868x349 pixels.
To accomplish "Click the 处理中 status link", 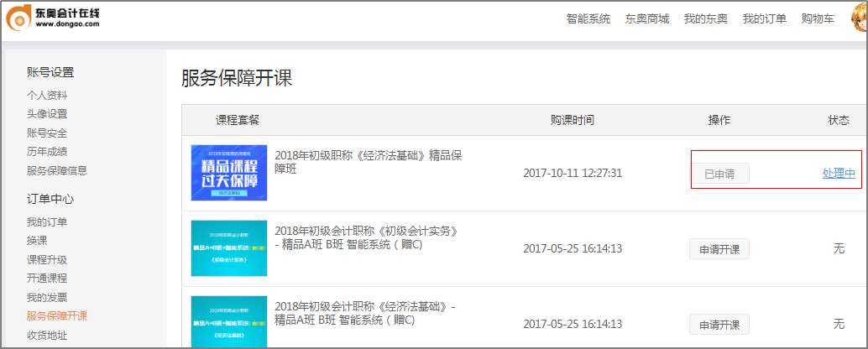I will [839, 174].
